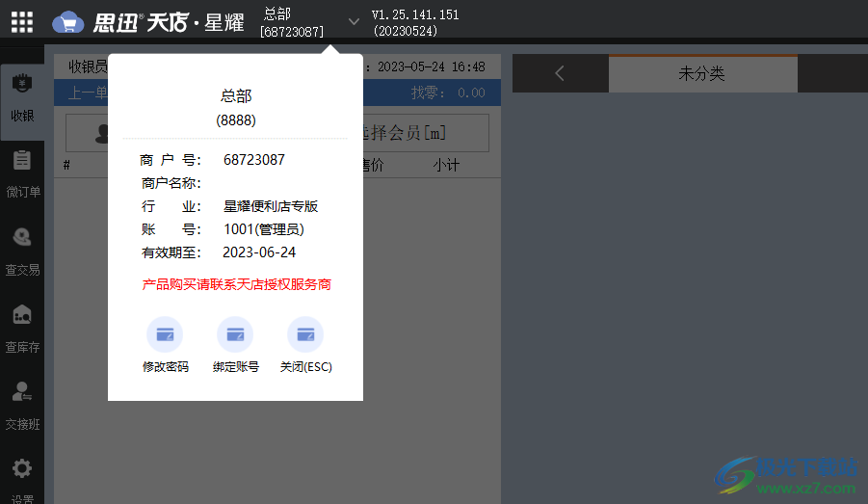Click the 找零: 0.00 change amount
Image resolution: width=868 pixels, height=504 pixels.
tap(448, 93)
